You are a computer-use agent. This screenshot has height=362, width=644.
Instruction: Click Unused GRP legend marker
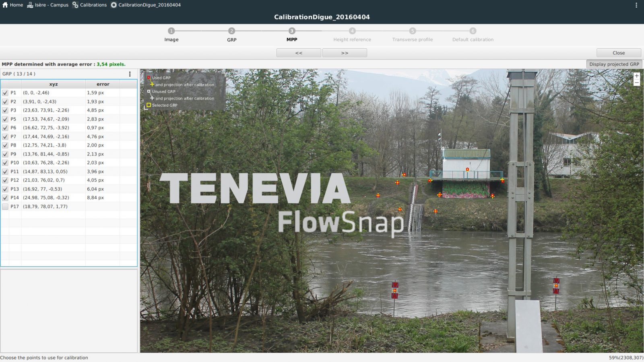[149, 91]
